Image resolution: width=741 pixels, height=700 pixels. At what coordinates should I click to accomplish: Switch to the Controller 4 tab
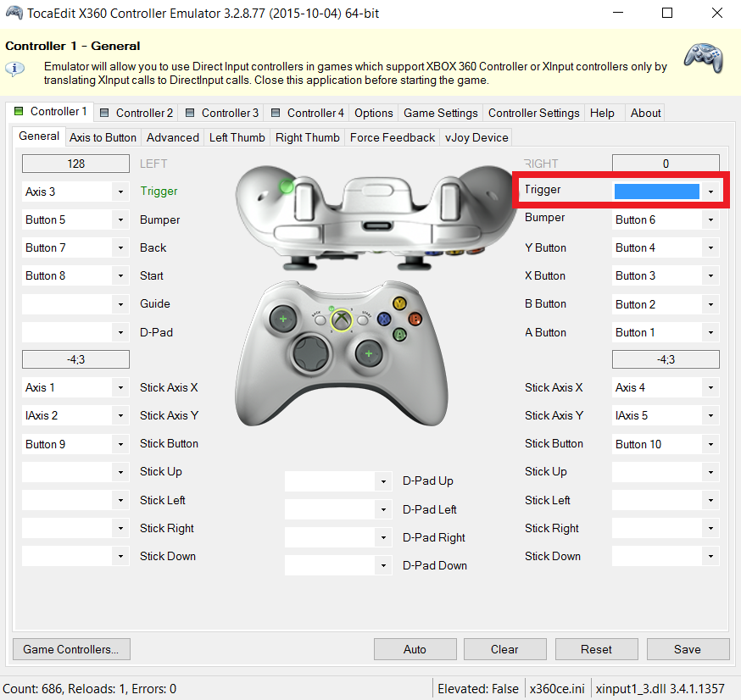pyautogui.click(x=307, y=113)
